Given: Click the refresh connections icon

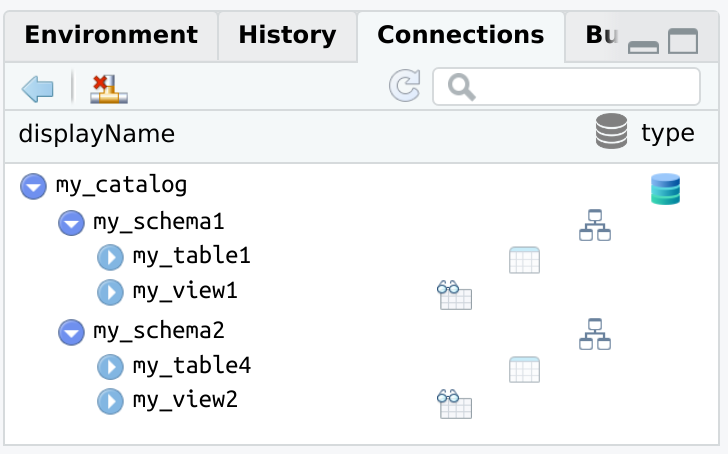Looking at the screenshot, I should (404, 87).
